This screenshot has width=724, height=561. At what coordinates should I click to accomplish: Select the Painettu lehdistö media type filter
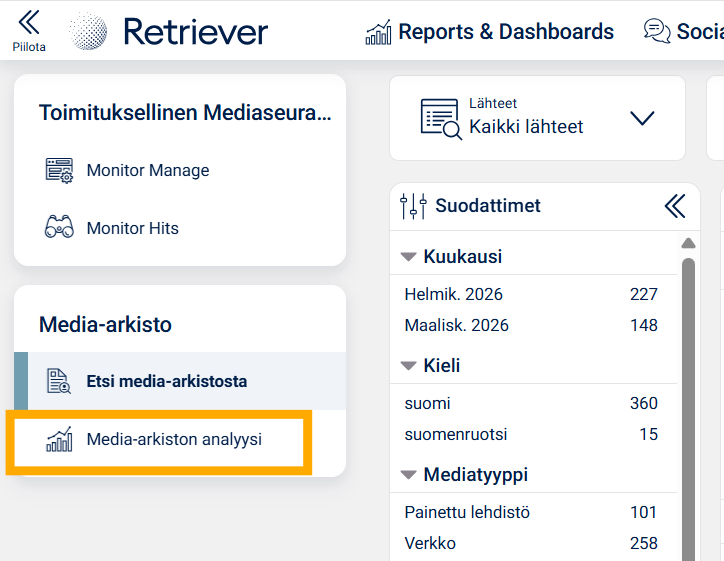click(x=467, y=512)
